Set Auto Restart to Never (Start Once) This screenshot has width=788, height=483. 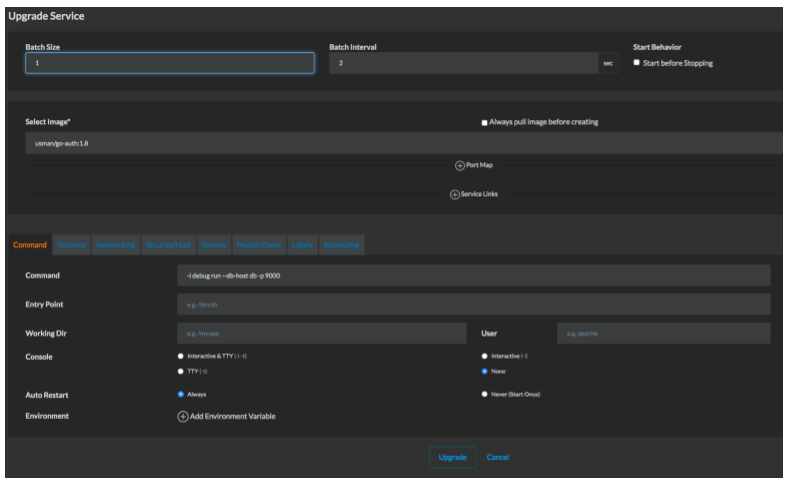coord(484,395)
